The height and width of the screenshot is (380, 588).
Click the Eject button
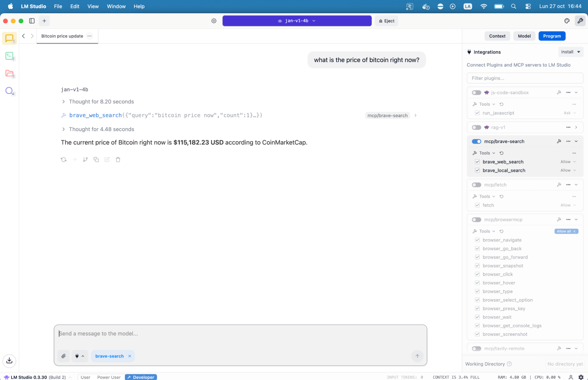tap(387, 21)
